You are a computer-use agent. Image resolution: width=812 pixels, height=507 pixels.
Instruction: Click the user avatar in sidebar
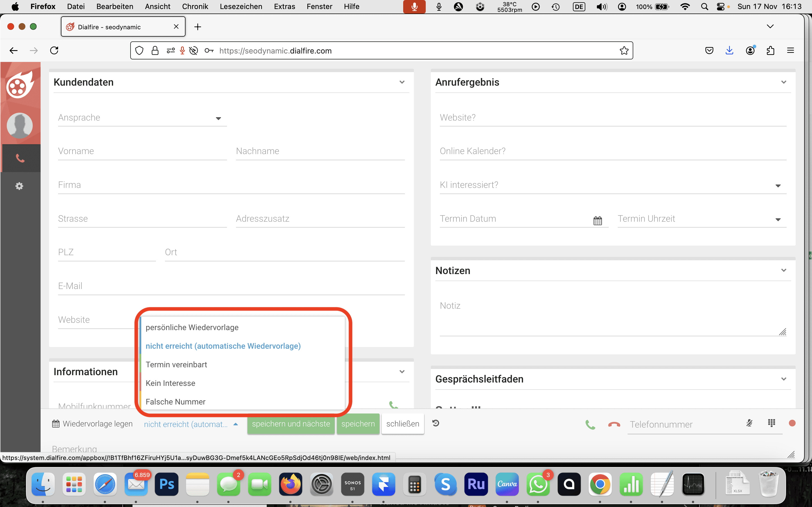click(x=20, y=125)
